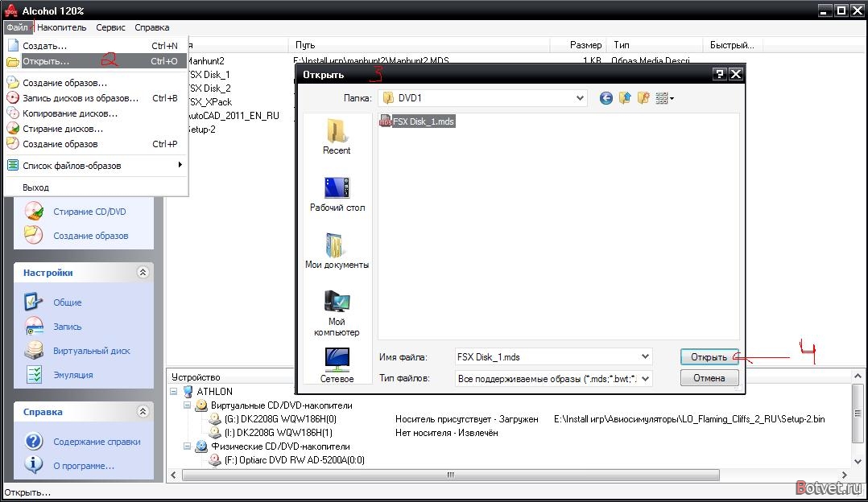Select virtual drive (G:) DK2208G WQW186H(0)

(x=280, y=419)
